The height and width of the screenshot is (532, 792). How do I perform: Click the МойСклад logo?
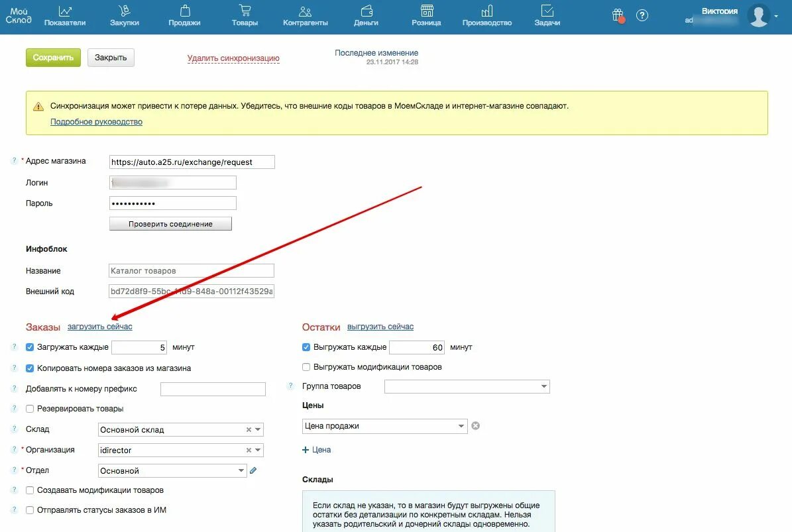tap(18, 15)
